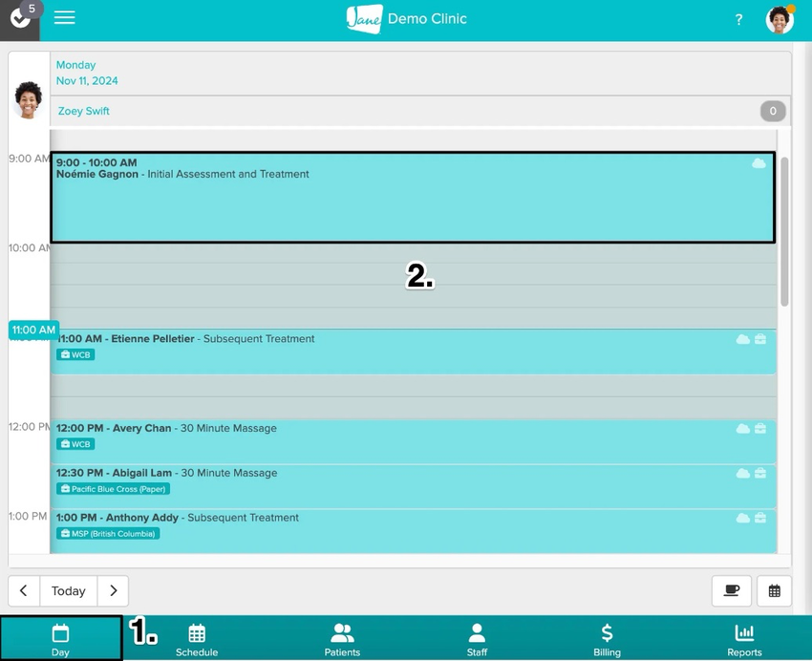
Task: Click the Monday Nov 11, 2024 date
Action: [87, 73]
